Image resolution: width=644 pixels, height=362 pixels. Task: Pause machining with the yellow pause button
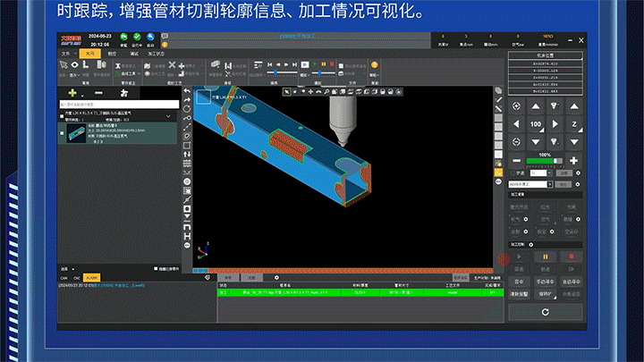[545, 257]
